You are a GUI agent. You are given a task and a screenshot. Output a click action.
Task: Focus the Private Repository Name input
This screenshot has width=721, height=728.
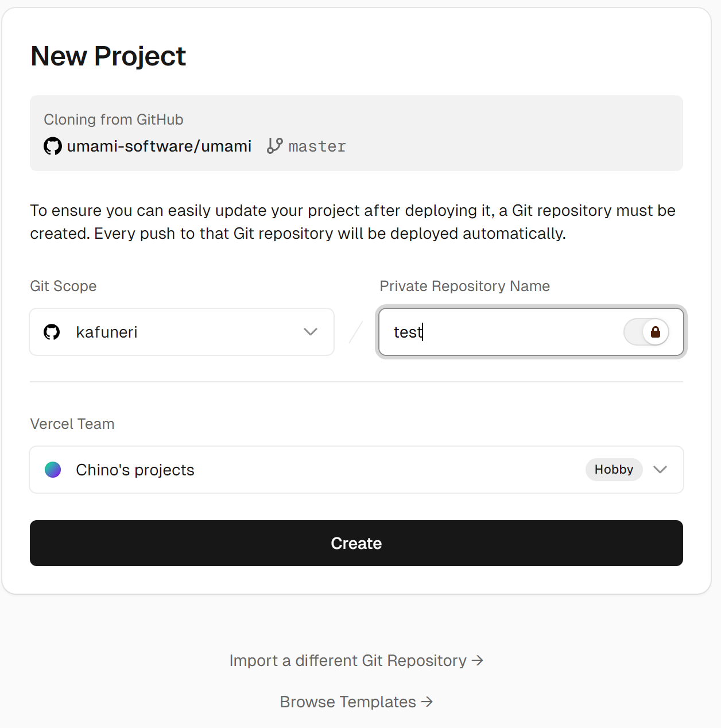tap(505, 332)
